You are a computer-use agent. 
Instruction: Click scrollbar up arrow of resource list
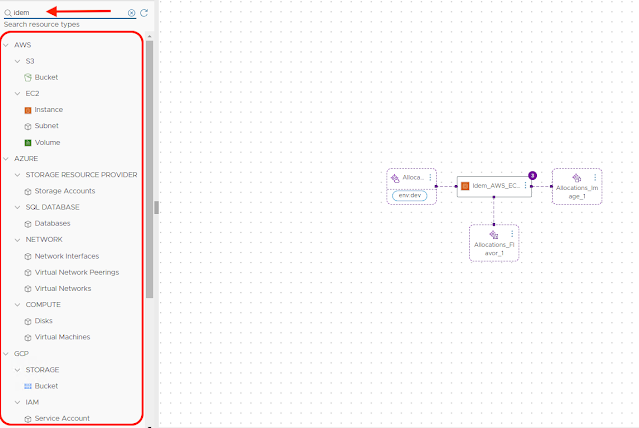pyautogui.click(x=150, y=36)
